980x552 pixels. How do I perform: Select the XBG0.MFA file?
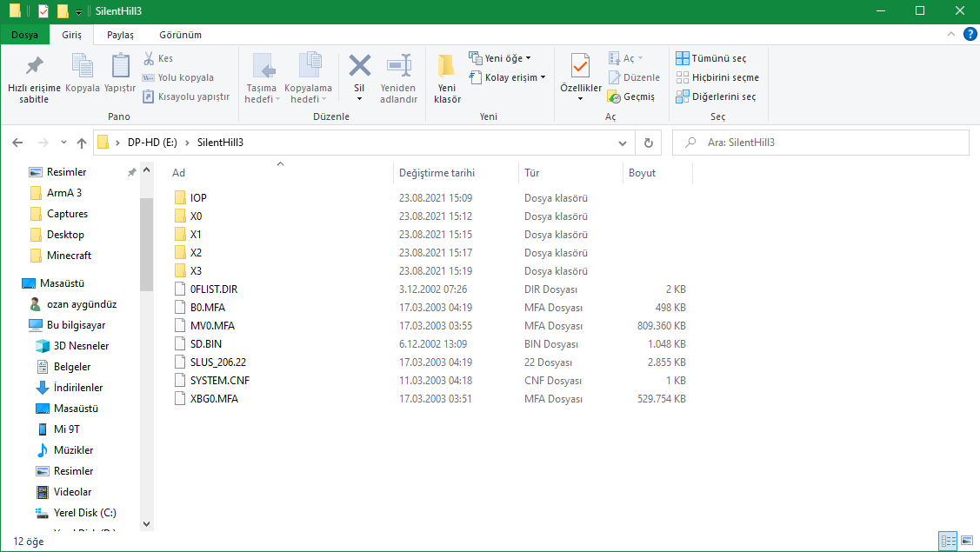click(x=214, y=399)
